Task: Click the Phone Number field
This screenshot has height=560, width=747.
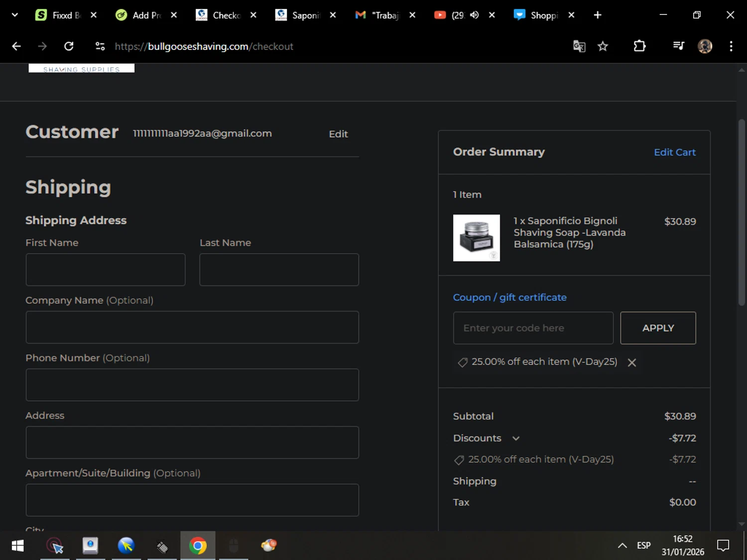Action: pyautogui.click(x=192, y=385)
